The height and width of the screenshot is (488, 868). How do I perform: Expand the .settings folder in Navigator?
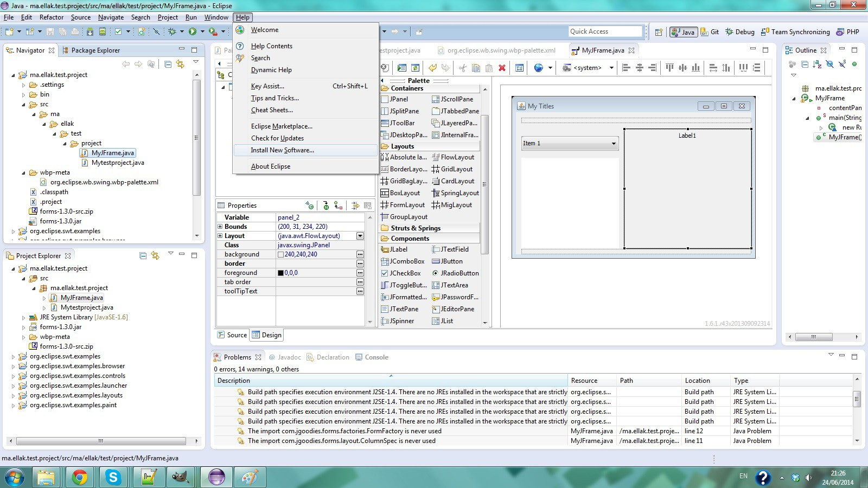[x=23, y=85]
